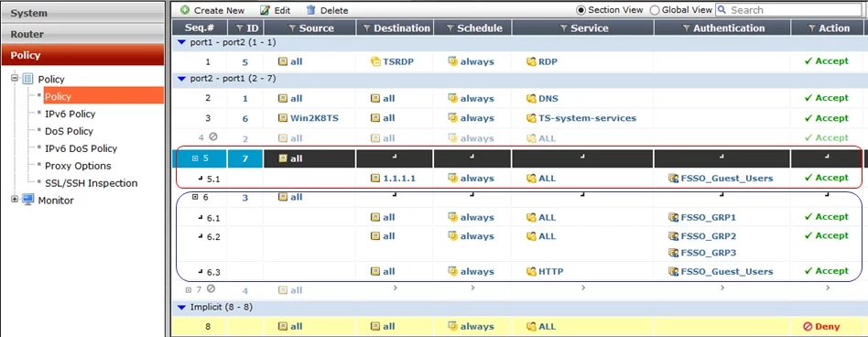Select IPv6 Policy in the tree
The height and width of the screenshot is (337, 868).
tap(71, 114)
